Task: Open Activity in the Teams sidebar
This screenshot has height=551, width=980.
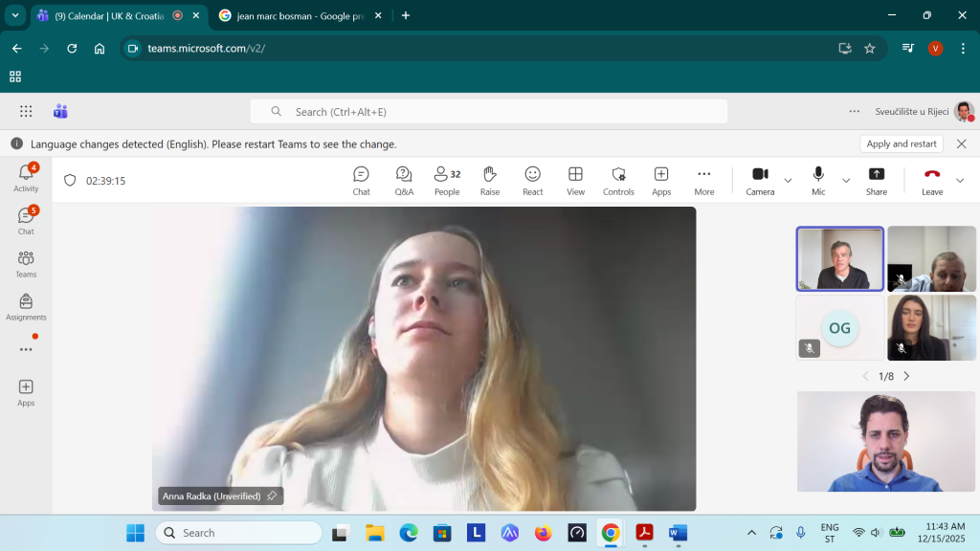Action: tap(26, 178)
